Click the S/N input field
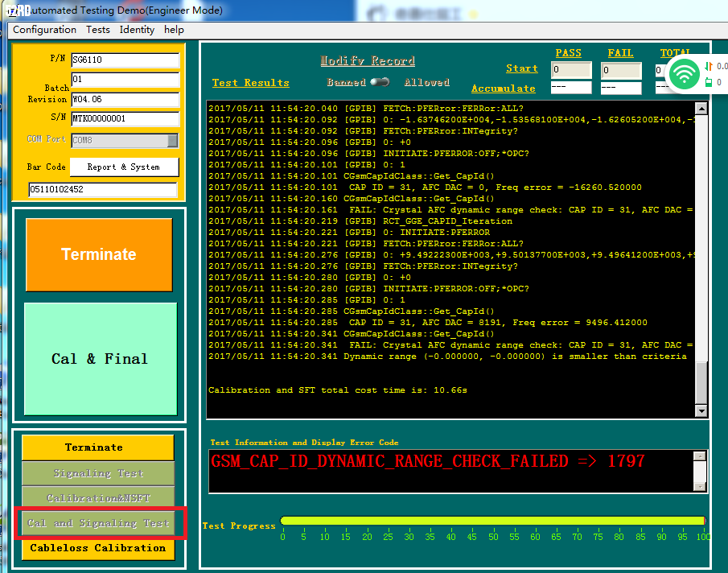The width and height of the screenshot is (728, 573). coord(125,119)
